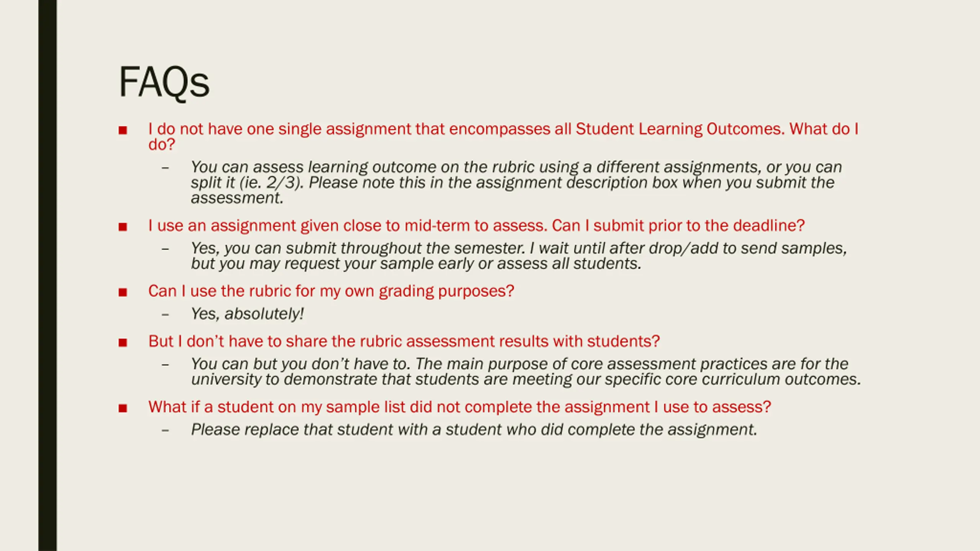Select the question about one single assignment
The image size is (980, 551).
click(503, 137)
